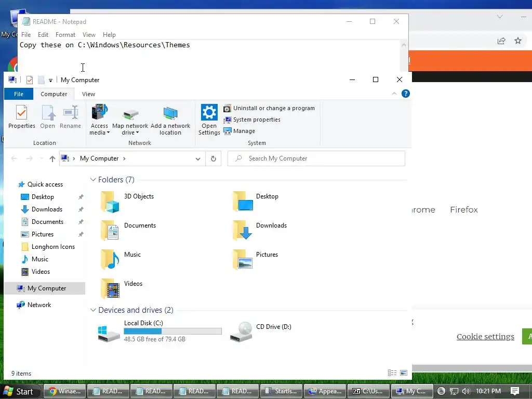Select My Computer in navigation pane
The width and height of the screenshot is (532, 399).
coord(45,288)
